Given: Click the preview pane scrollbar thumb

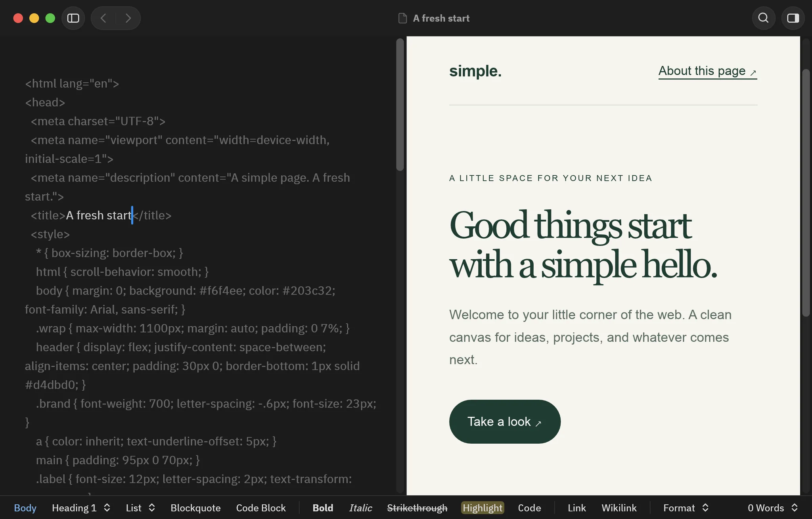Looking at the screenshot, I should [x=806, y=193].
